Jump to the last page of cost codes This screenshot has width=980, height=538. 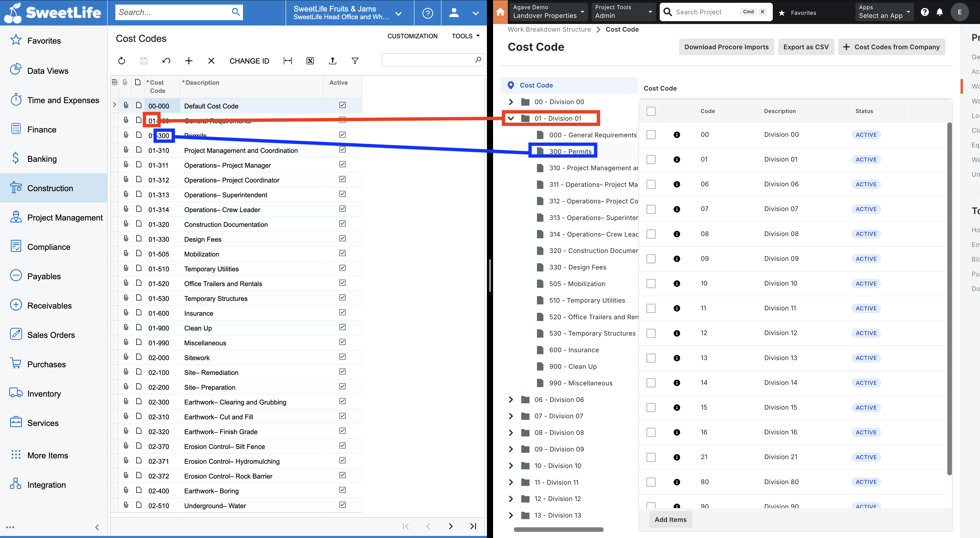(473, 526)
